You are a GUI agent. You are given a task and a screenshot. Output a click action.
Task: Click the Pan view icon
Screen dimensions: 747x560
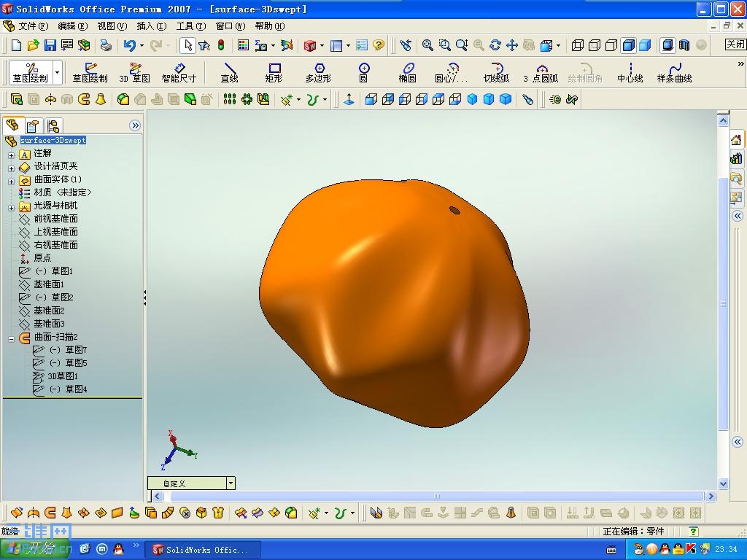(x=512, y=45)
